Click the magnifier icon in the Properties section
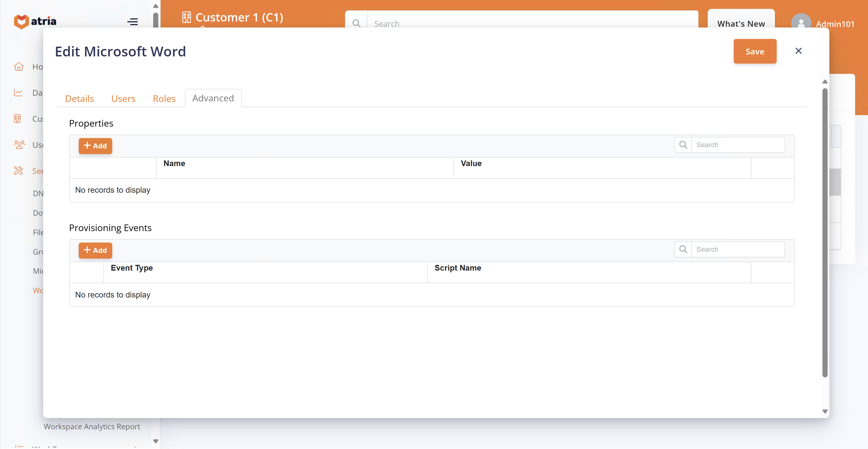 [683, 145]
